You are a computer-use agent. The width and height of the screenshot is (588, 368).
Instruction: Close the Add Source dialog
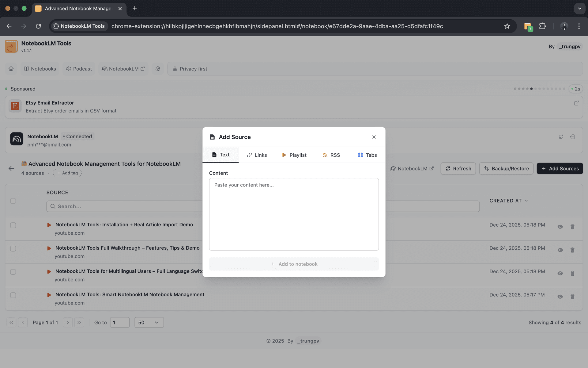[x=374, y=137]
